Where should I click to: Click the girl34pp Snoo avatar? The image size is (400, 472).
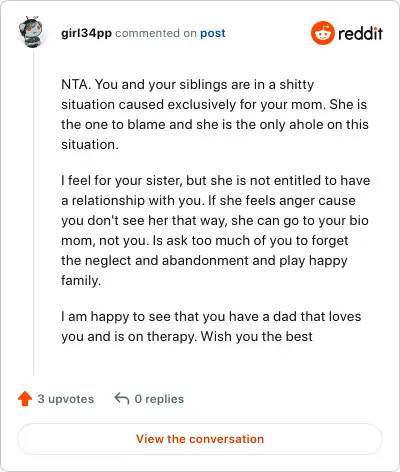31,32
